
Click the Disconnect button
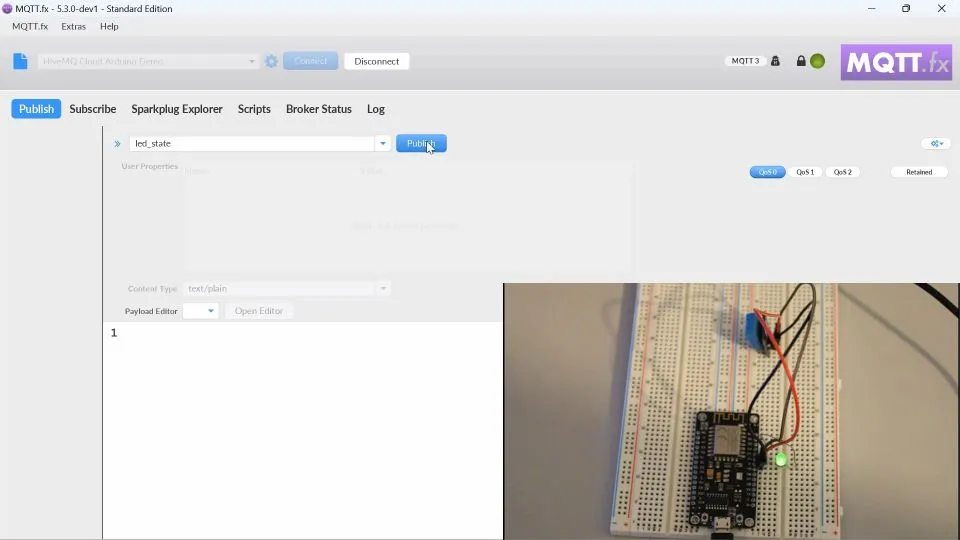click(377, 61)
